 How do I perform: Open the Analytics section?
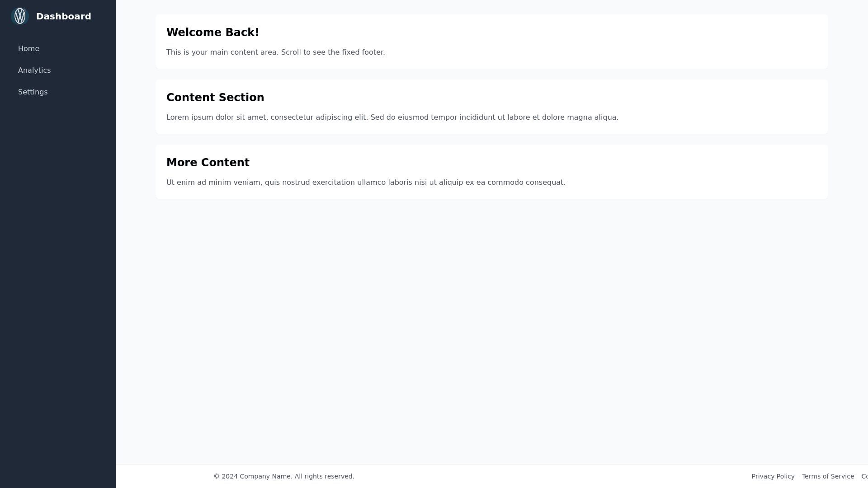point(34,70)
